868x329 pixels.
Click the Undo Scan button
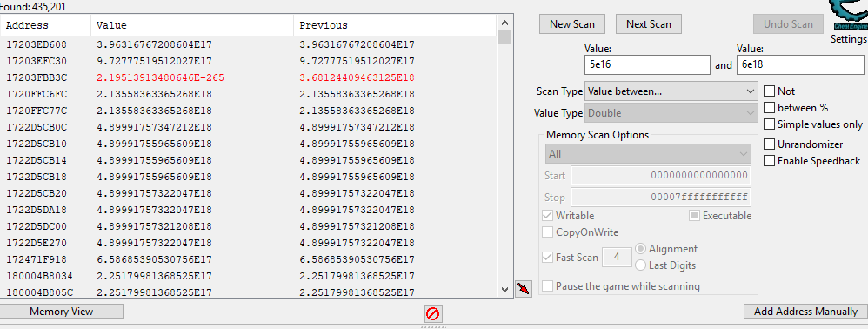(x=788, y=24)
